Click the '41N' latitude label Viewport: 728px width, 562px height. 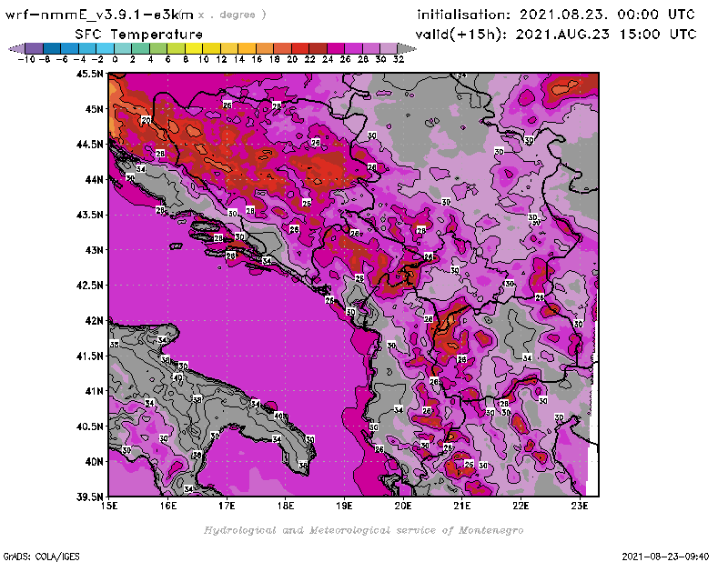pyautogui.click(x=94, y=391)
